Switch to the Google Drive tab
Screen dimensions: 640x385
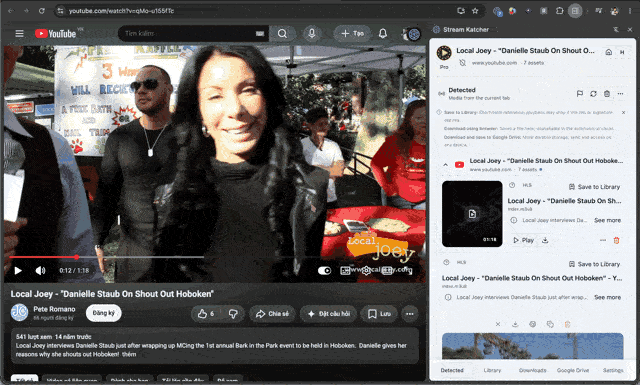tap(573, 370)
